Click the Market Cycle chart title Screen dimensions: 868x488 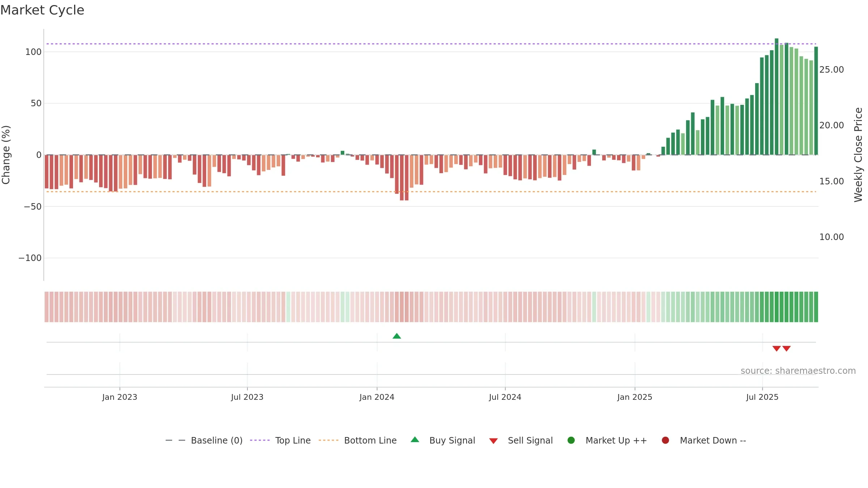click(x=42, y=10)
